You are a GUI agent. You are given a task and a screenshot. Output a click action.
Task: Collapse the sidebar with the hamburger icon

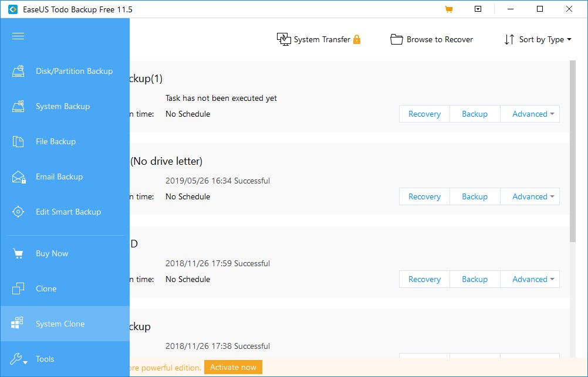coord(18,36)
